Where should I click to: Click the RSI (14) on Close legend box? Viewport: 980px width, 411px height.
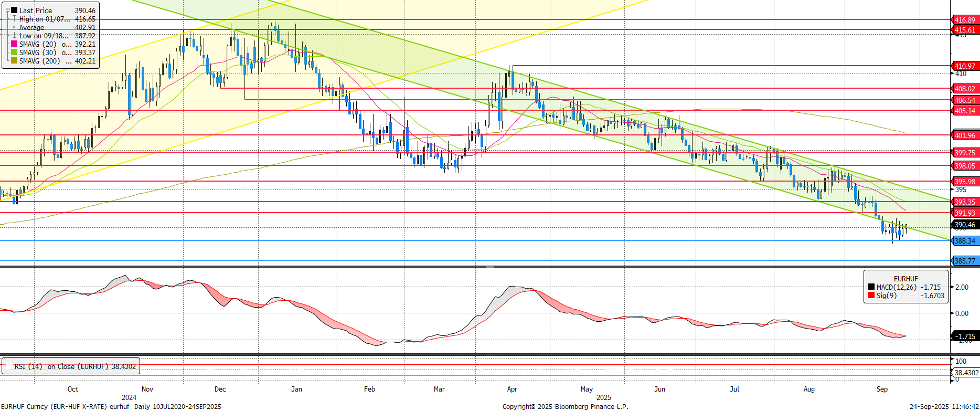click(71, 366)
